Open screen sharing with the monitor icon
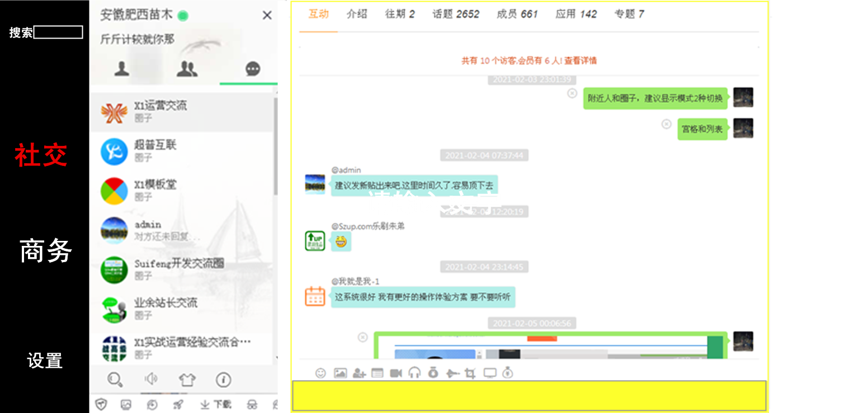Screen dimensions: 868x413 (489, 373)
